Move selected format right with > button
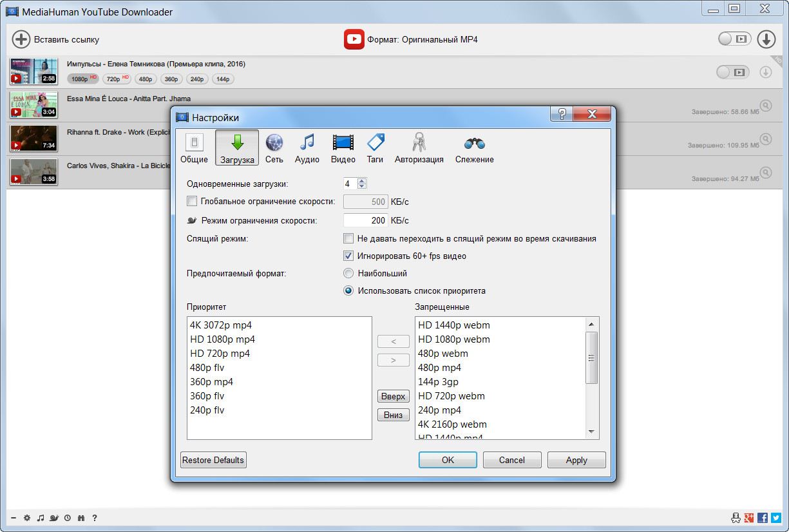This screenshot has height=532, width=789. click(x=394, y=360)
